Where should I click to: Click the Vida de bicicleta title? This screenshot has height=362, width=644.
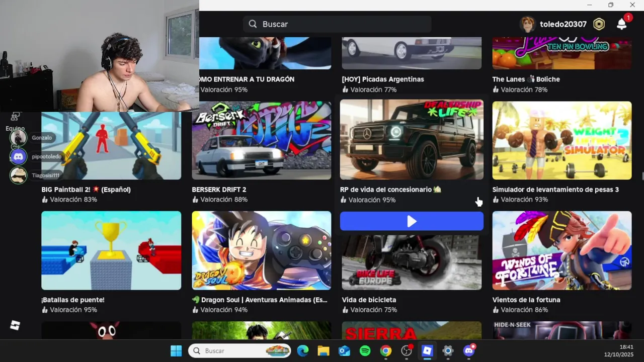coord(369,300)
